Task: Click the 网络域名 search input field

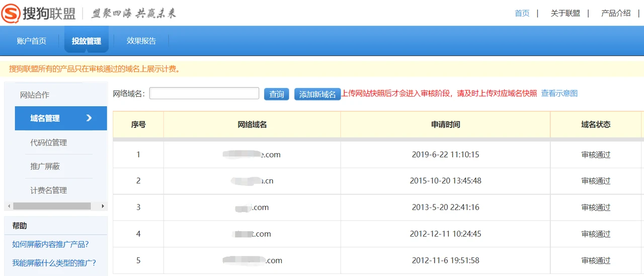Action: [x=204, y=94]
